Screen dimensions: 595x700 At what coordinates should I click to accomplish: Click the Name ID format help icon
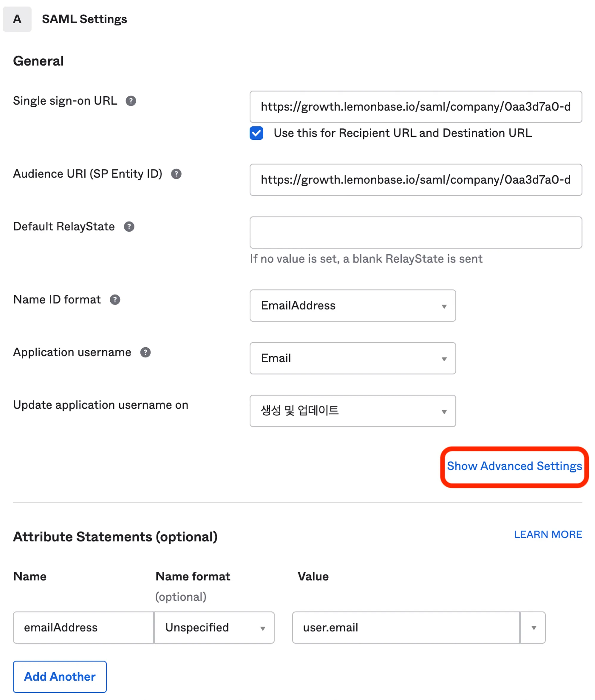coord(115,300)
